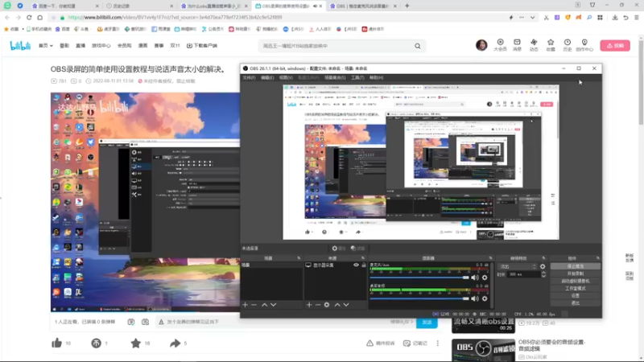Click Start Recording button in OBS controls

[x=575, y=274]
